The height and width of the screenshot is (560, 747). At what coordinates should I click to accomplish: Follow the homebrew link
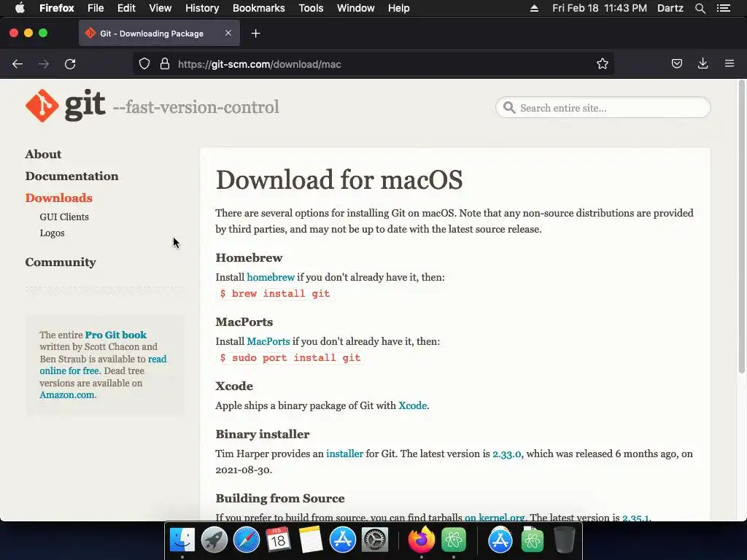pos(271,277)
